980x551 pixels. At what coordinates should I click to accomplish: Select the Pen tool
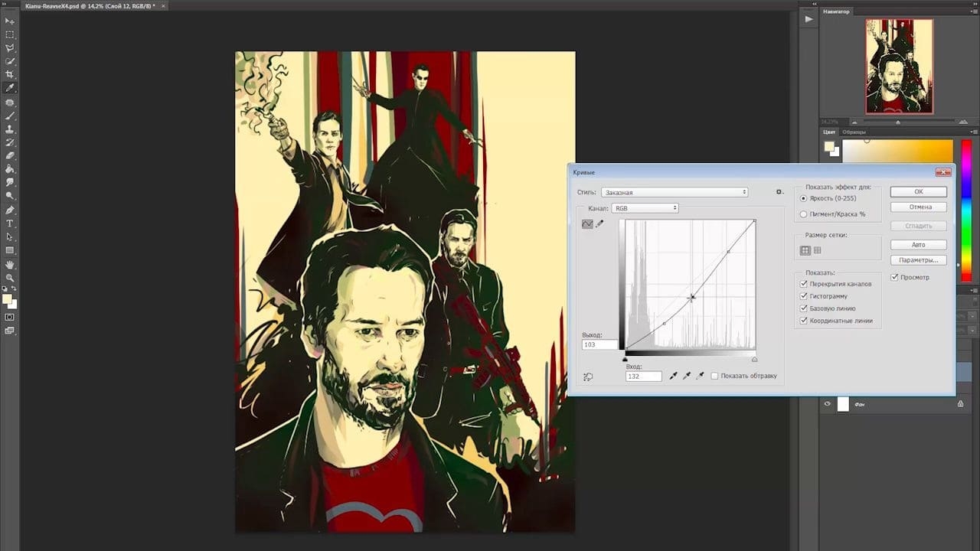10,210
